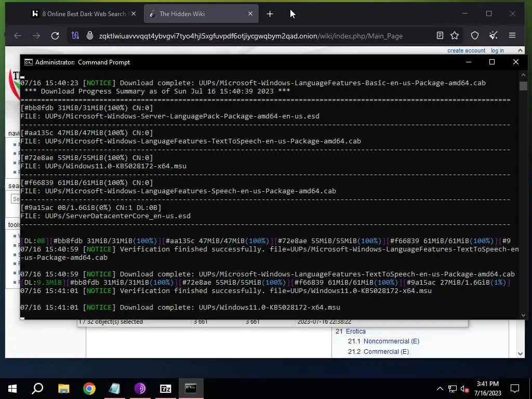The height and width of the screenshot is (399, 532).
Task: Close The Hidden Wiki tab
Action: click(250, 14)
